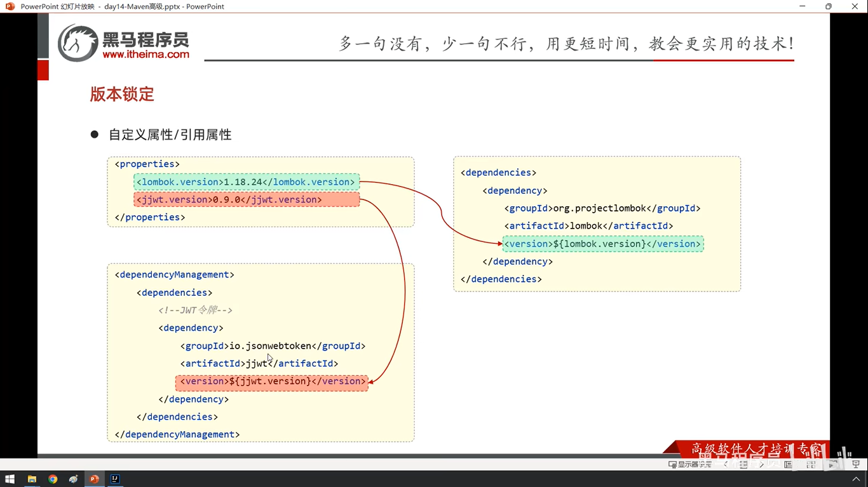
Task: Close the PowerPoint slideshow window
Action: point(855,6)
